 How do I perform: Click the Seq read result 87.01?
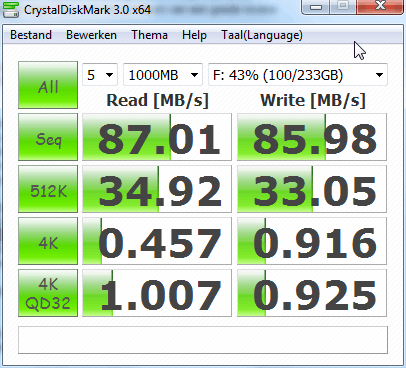tap(157, 137)
